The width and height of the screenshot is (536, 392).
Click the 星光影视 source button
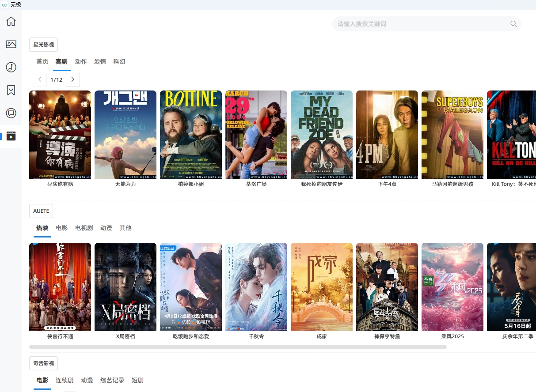click(43, 45)
